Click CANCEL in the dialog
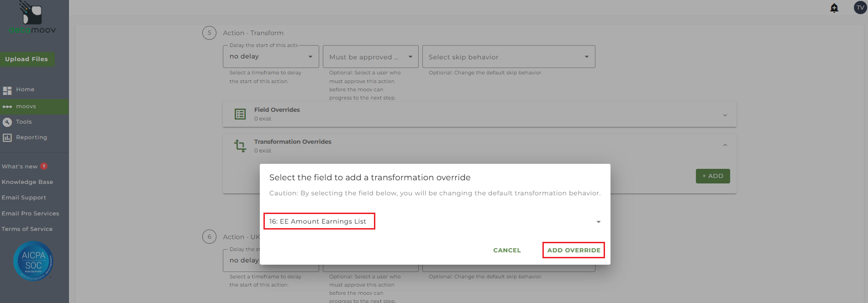The width and height of the screenshot is (868, 303). (507, 250)
